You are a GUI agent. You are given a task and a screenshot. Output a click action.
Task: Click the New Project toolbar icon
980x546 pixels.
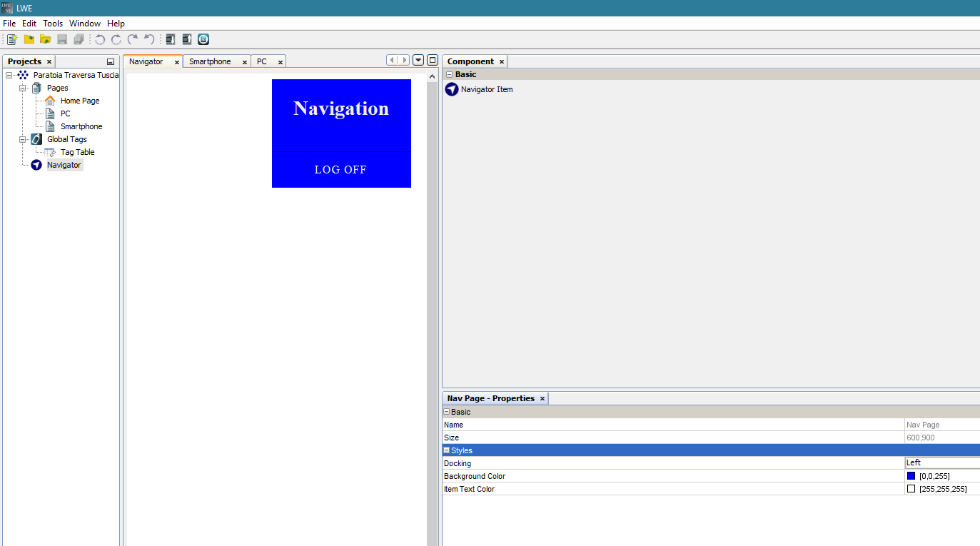(12, 39)
